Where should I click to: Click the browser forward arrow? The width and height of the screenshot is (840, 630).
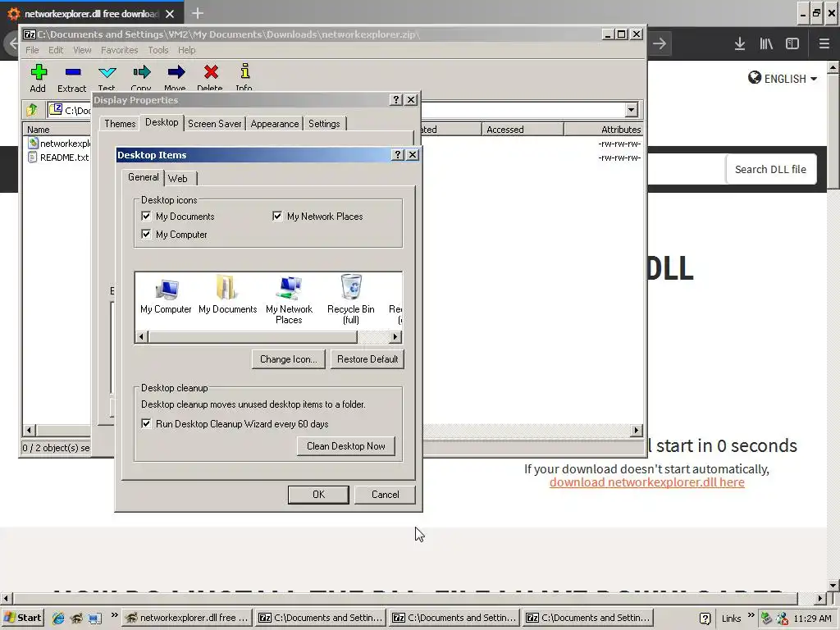coord(660,44)
